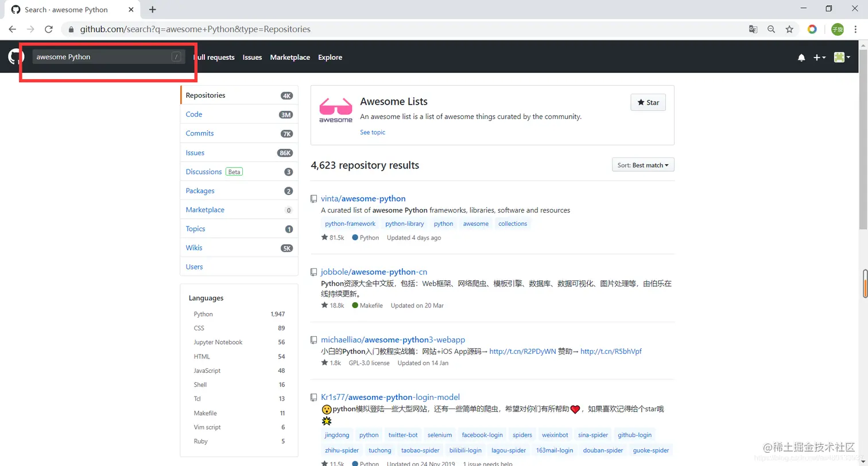
Task: Open michaelliao/awesome-python3-webapp repository
Action: 393,340
